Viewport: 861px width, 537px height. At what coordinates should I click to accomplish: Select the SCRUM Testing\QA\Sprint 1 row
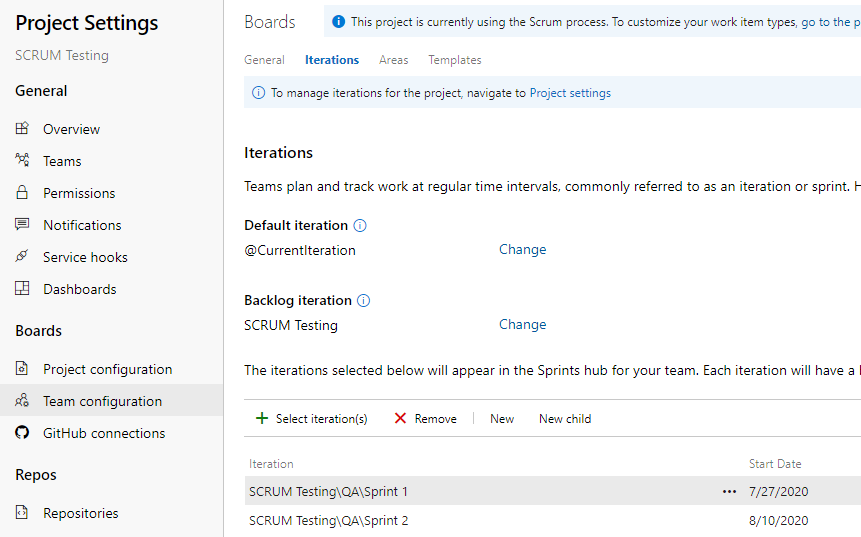(x=552, y=491)
